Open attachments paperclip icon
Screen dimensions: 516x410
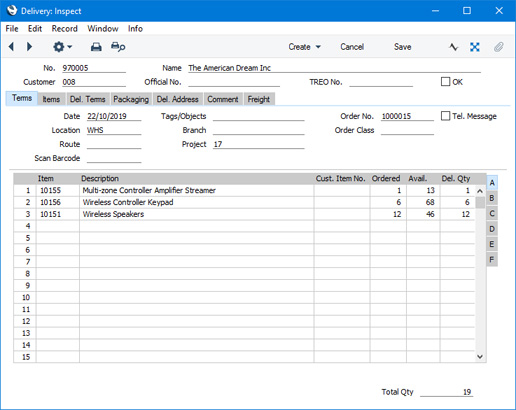(x=498, y=47)
